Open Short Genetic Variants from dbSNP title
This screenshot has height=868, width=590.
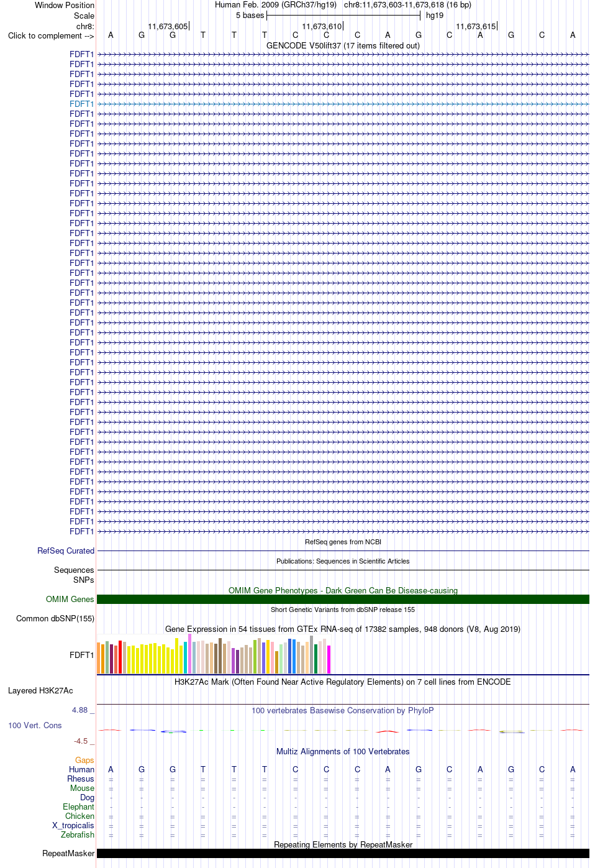click(x=343, y=610)
